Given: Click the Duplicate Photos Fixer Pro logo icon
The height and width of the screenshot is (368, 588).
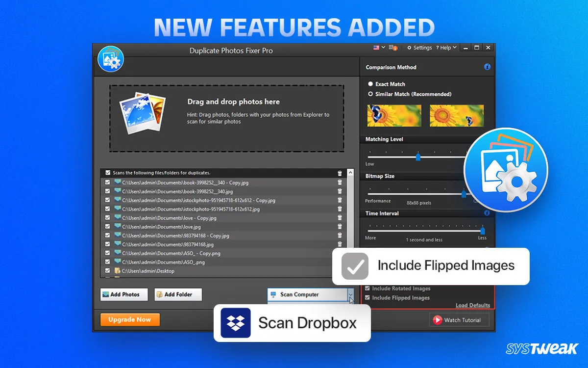Looking at the screenshot, I should pyautogui.click(x=110, y=59).
